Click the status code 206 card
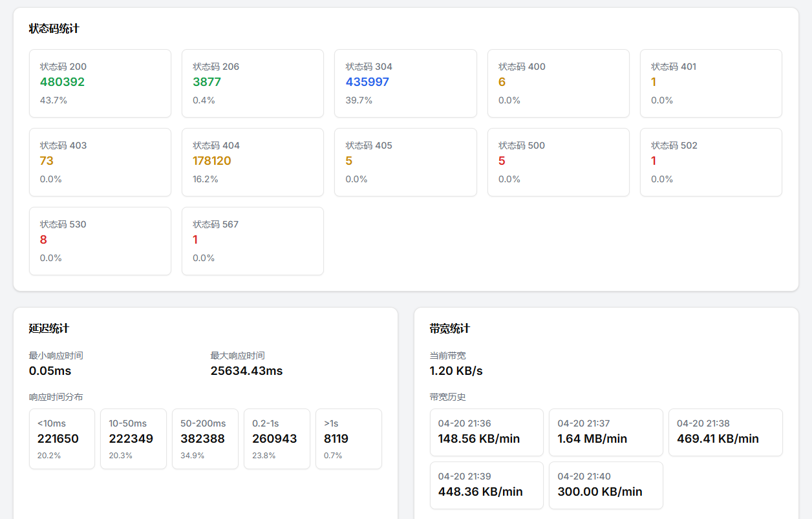The image size is (812, 519). coord(253,83)
